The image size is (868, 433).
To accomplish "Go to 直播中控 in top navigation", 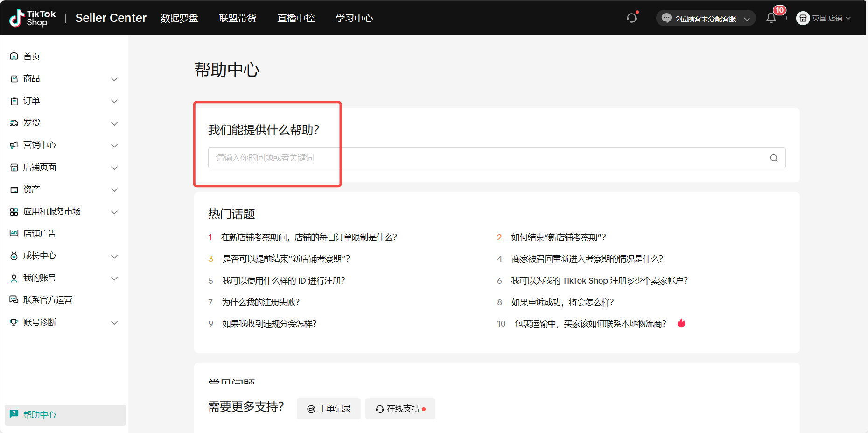I will click(x=296, y=18).
